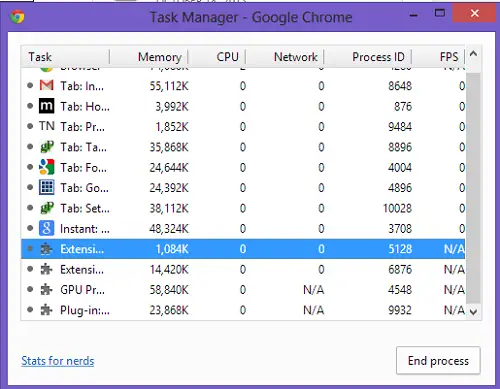Click the 1,852K memory value
Viewport: 500px width, 389px height.
(x=172, y=127)
